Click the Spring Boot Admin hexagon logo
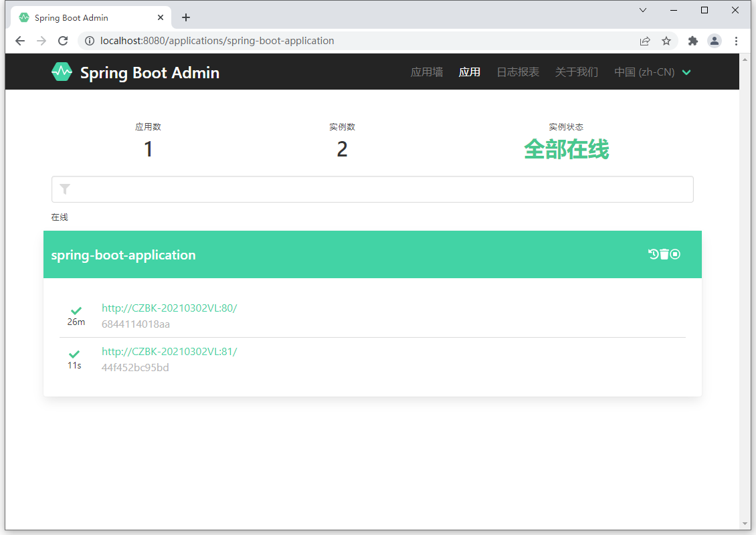Image resolution: width=756 pixels, height=535 pixels. point(62,72)
